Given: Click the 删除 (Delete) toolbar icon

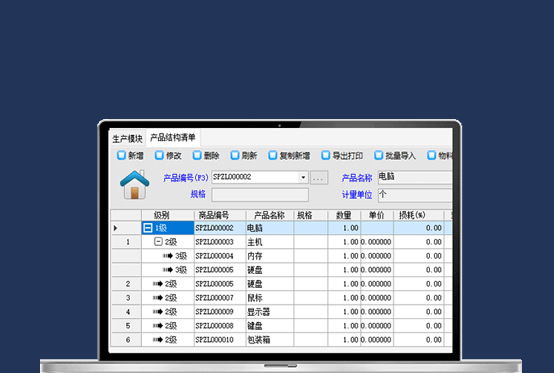Looking at the screenshot, I should coord(197,155).
